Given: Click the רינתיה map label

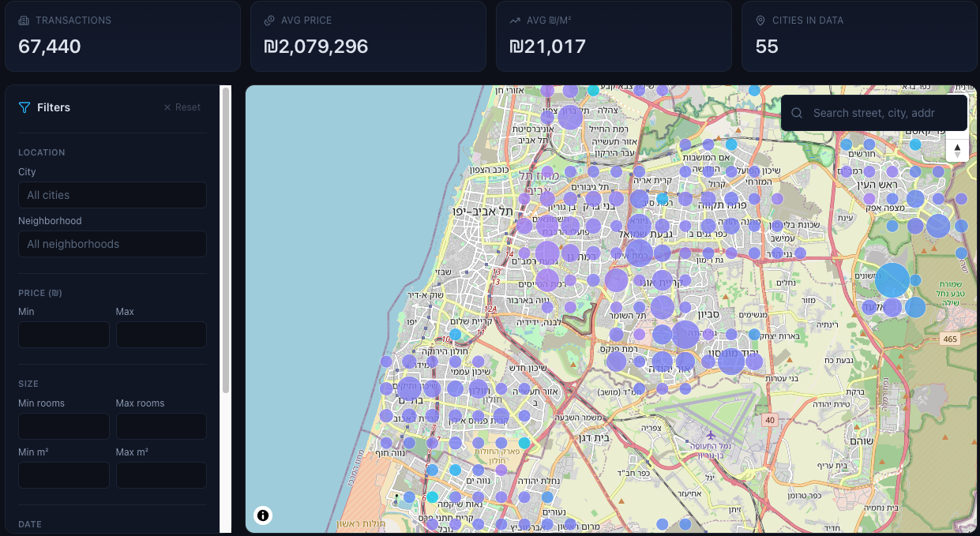Looking at the screenshot, I should 826,324.
